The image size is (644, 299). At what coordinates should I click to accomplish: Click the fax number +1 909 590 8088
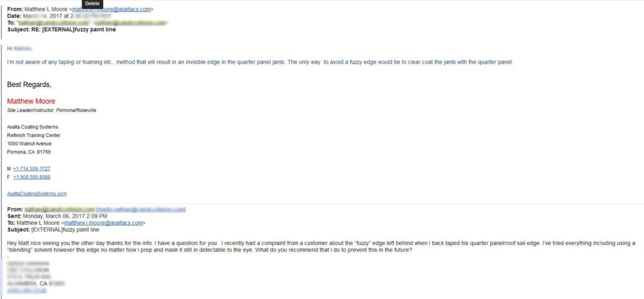[x=31, y=178]
